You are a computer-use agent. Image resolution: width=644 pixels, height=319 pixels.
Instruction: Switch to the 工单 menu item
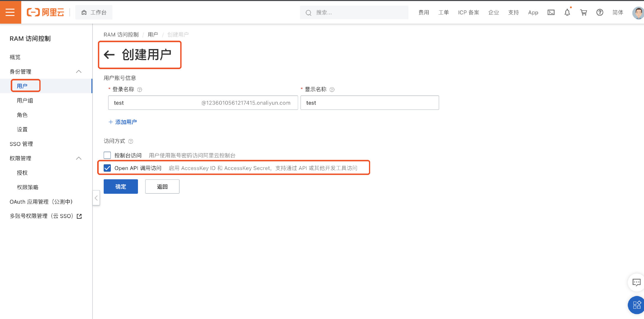point(443,12)
